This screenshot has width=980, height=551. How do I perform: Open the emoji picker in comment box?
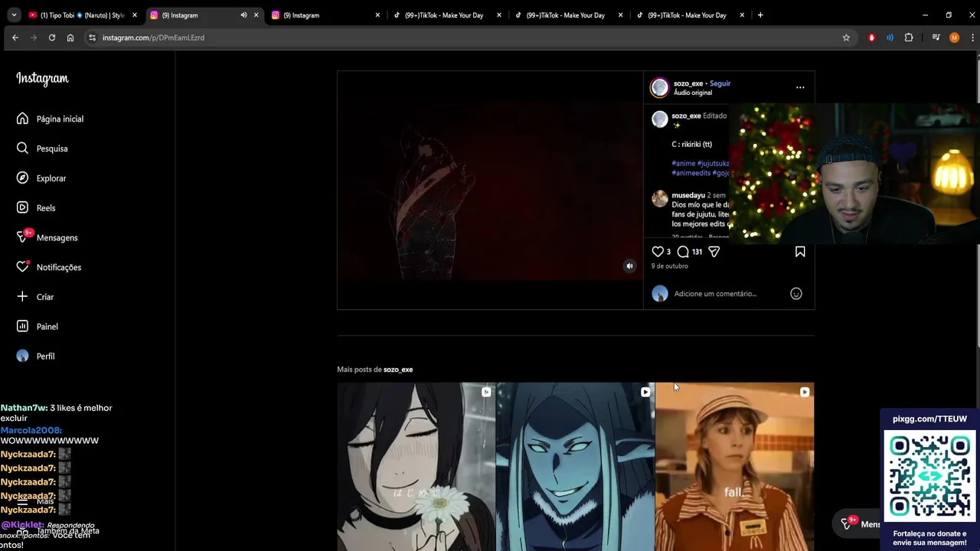pyautogui.click(x=796, y=294)
